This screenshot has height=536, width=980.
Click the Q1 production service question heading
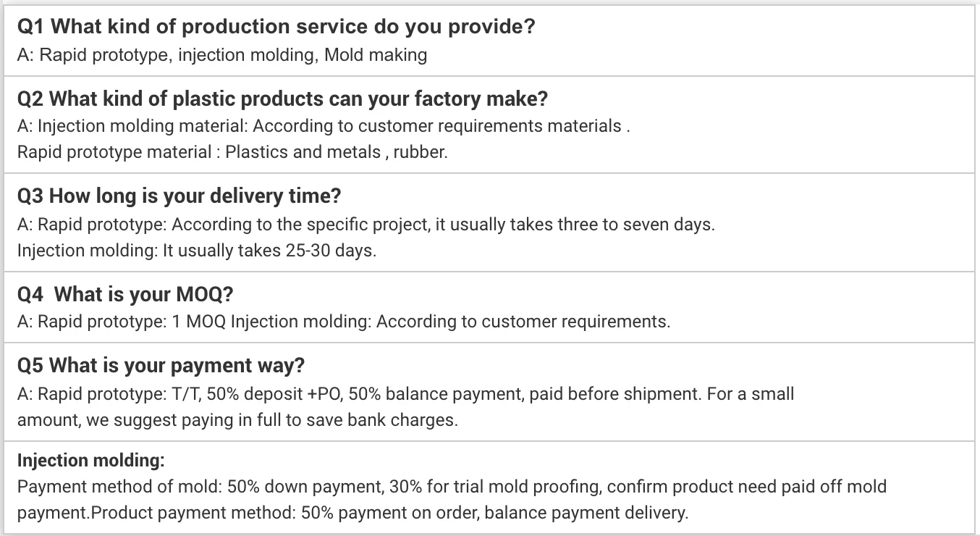click(276, 28)
